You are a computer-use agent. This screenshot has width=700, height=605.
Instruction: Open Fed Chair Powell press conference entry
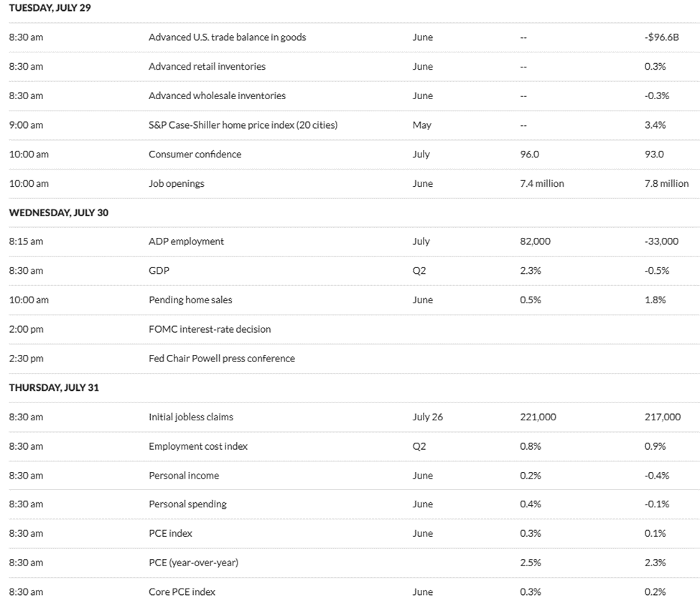(221, 359)
